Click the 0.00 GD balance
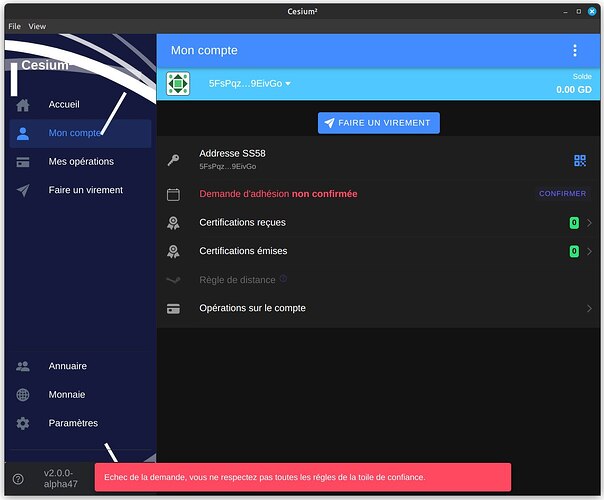 tap(574, 90)
